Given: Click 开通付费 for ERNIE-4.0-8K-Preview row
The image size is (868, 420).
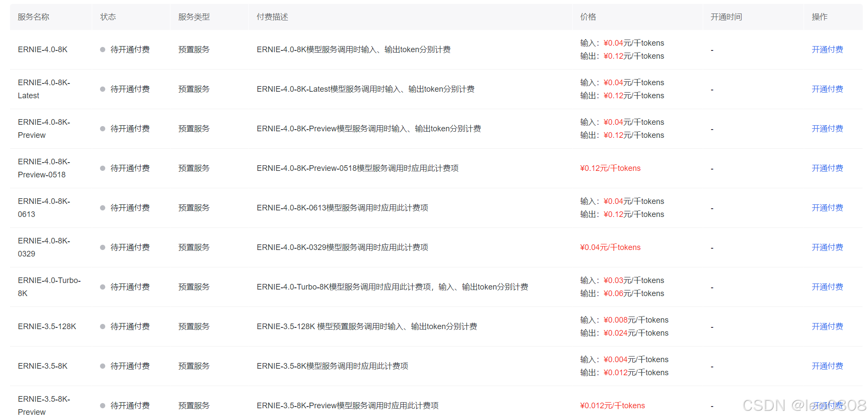Looking at the screenshot, I should (827, 129).
